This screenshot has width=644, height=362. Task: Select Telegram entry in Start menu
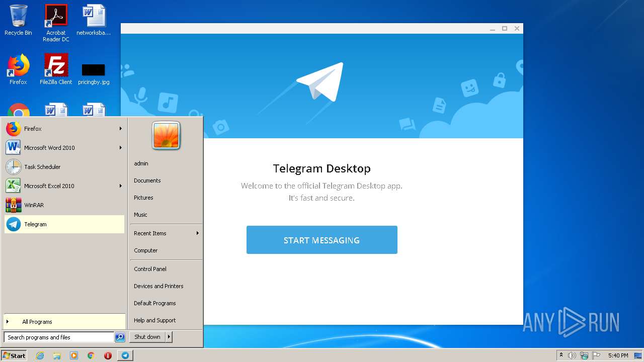(64, 224)
